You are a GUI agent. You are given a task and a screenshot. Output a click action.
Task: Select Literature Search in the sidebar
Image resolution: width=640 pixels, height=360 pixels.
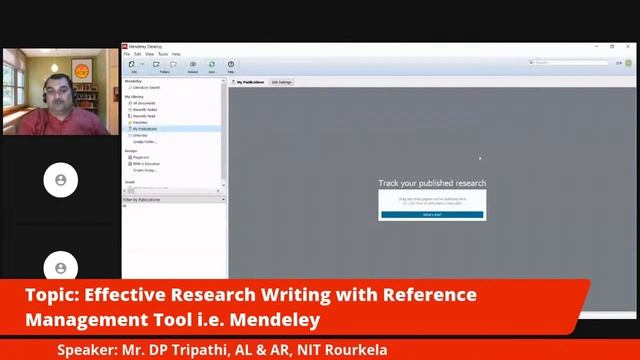(147, 87)
